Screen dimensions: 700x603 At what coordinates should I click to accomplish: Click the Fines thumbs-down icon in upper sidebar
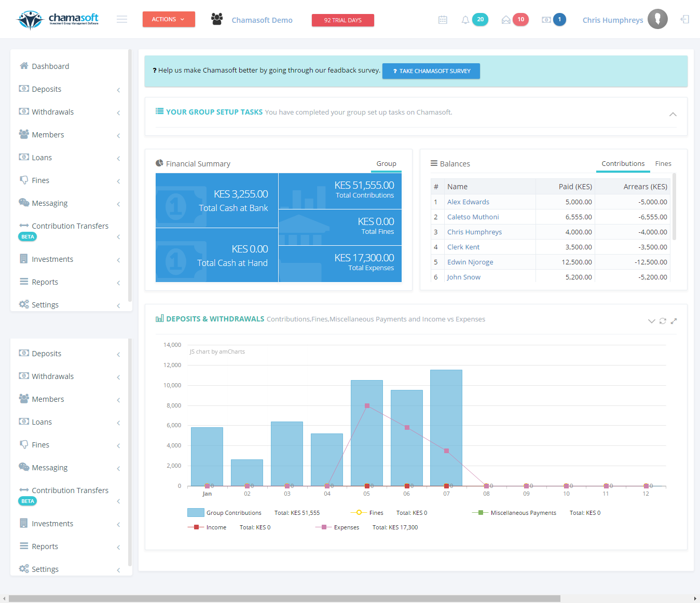(24, 180)
